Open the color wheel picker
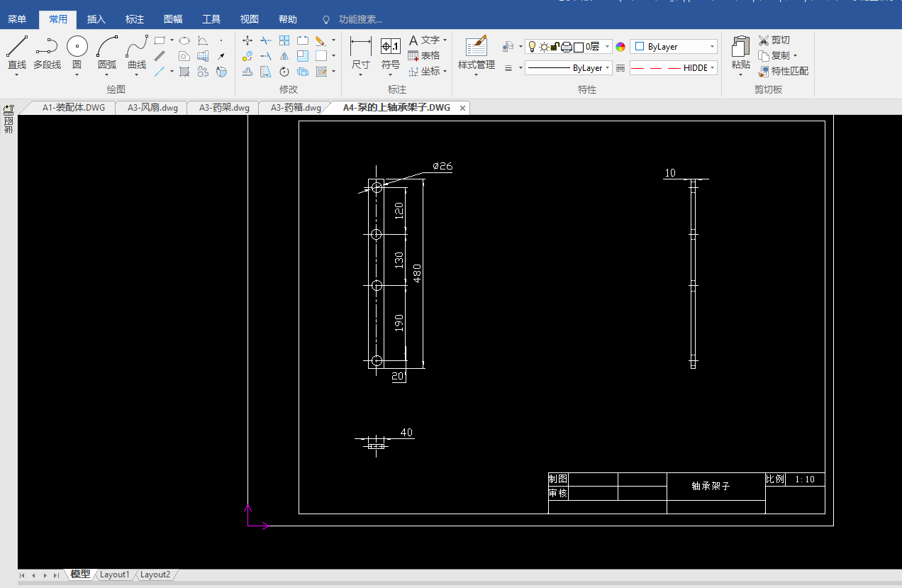Screen dimensions: 902x588 pyautogui.click(x=620, y=47)
